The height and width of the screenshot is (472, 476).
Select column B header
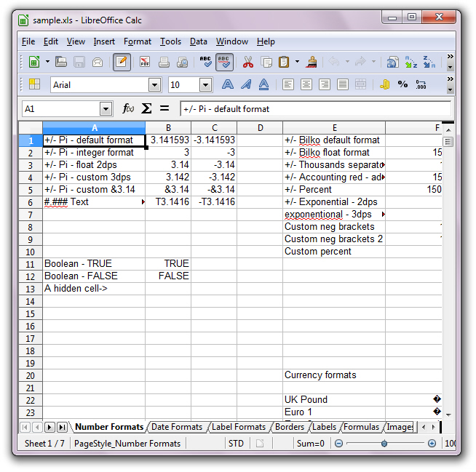click(x=168, y=128)
